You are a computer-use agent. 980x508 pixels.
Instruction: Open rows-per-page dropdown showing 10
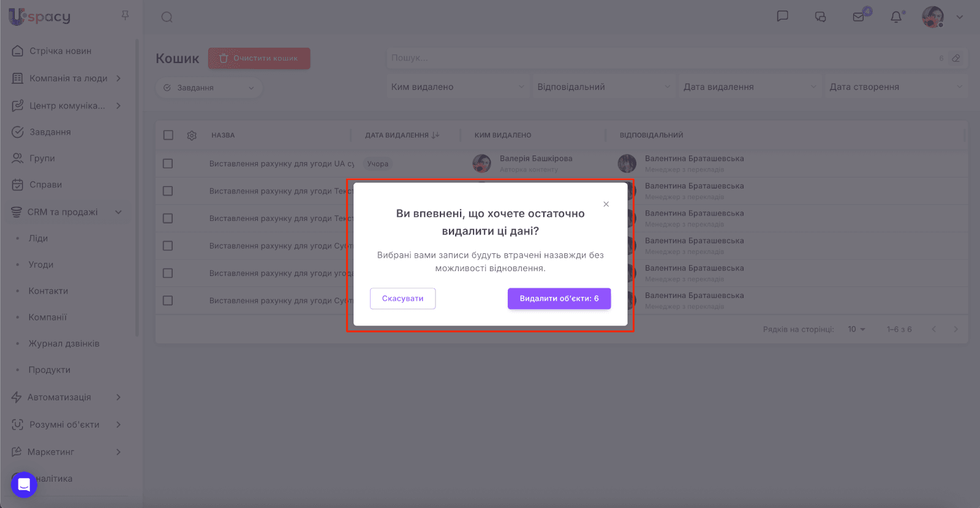856,329
